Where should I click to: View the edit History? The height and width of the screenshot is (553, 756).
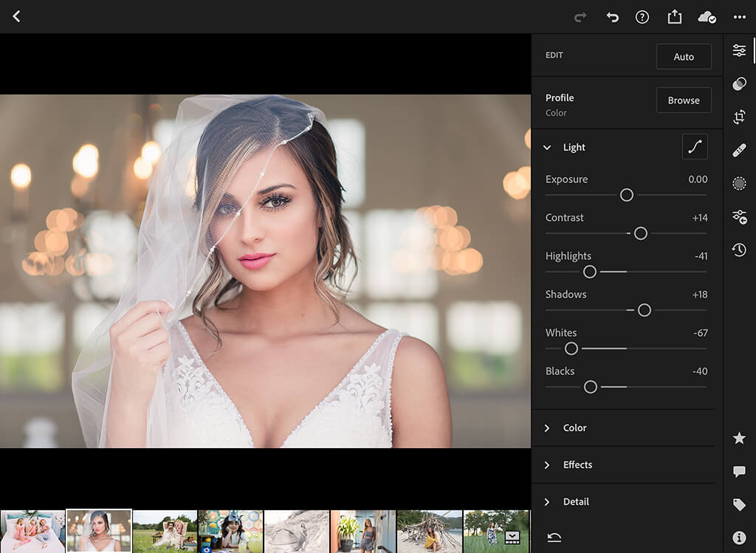[x=739, y=250]
